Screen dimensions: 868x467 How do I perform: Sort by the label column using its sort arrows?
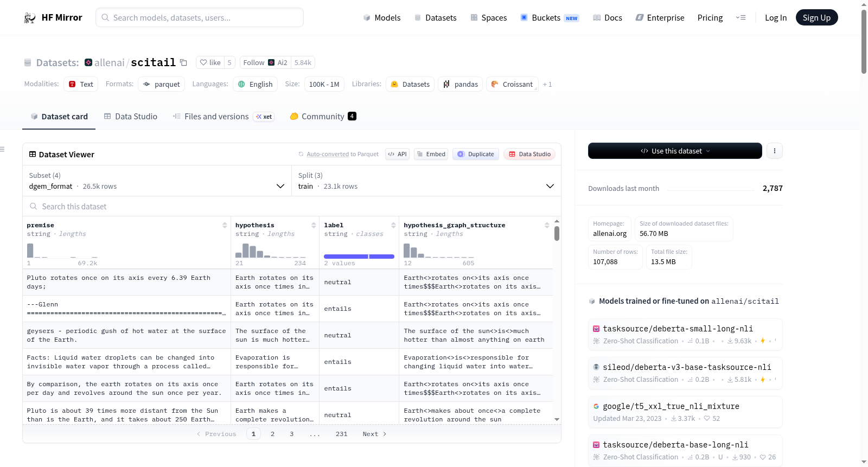[x=393, y=225]
